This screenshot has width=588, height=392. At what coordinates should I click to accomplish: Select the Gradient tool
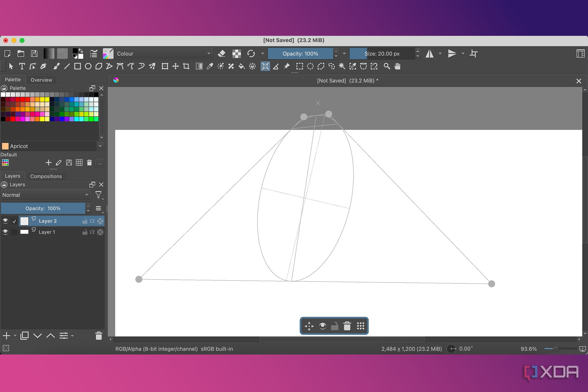[199, 66]
